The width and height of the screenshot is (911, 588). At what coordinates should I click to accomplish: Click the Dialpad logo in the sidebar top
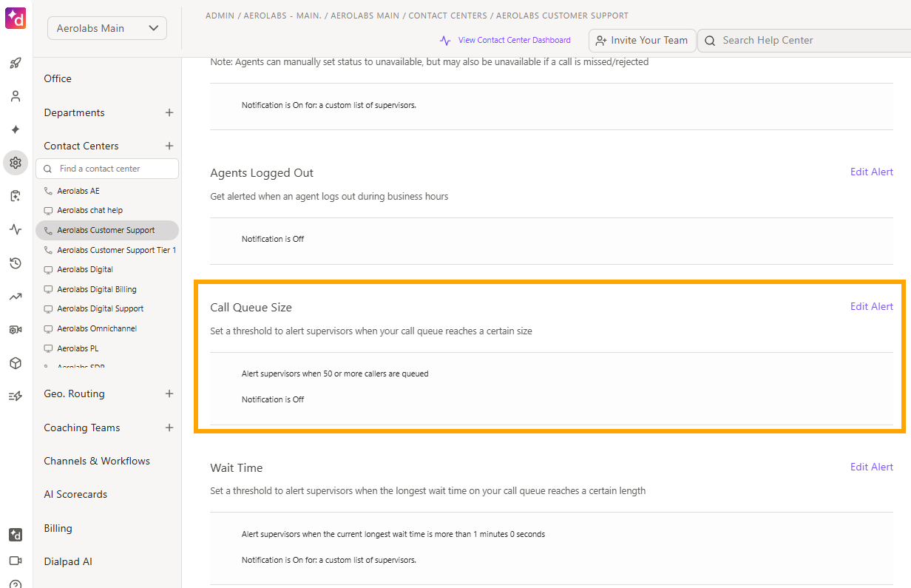click(x=16, y=18)
